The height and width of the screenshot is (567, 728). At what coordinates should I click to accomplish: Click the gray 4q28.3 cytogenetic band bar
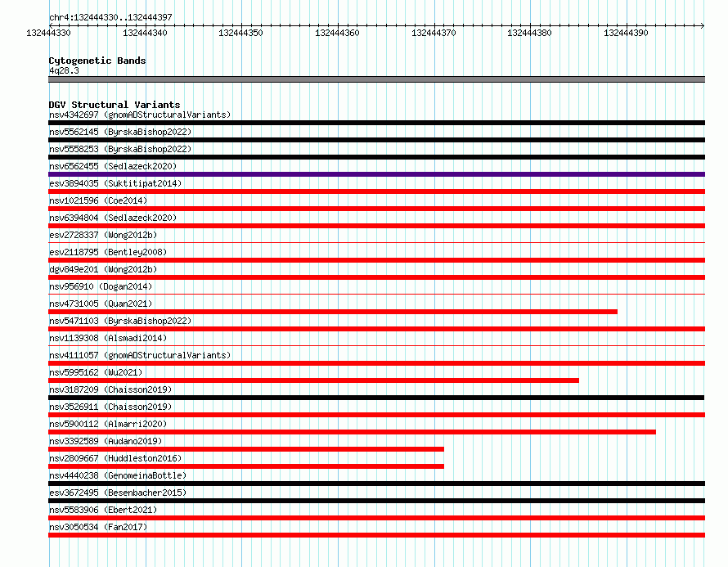coord(376,79)
